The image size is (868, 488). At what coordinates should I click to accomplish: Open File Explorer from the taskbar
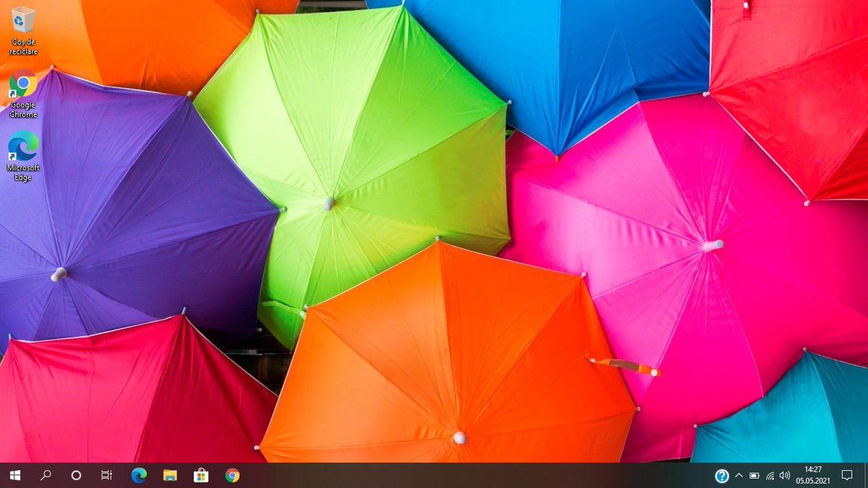click(x=170, y=475)
